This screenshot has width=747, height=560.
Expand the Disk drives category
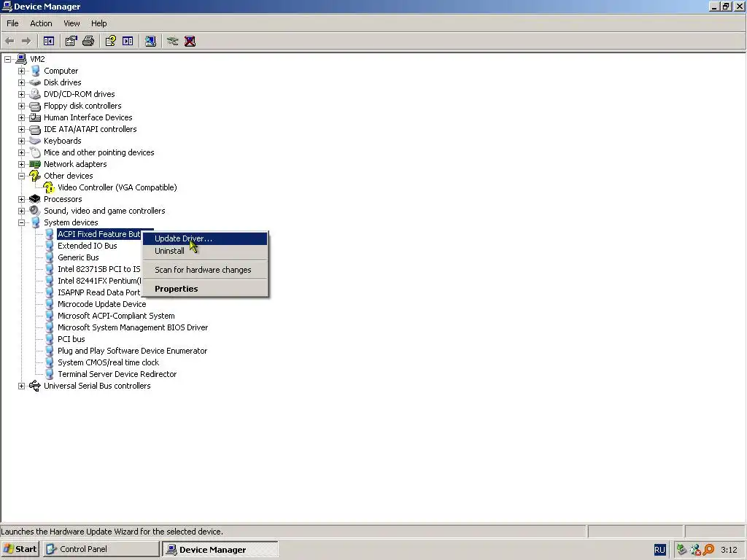(21, 82)
